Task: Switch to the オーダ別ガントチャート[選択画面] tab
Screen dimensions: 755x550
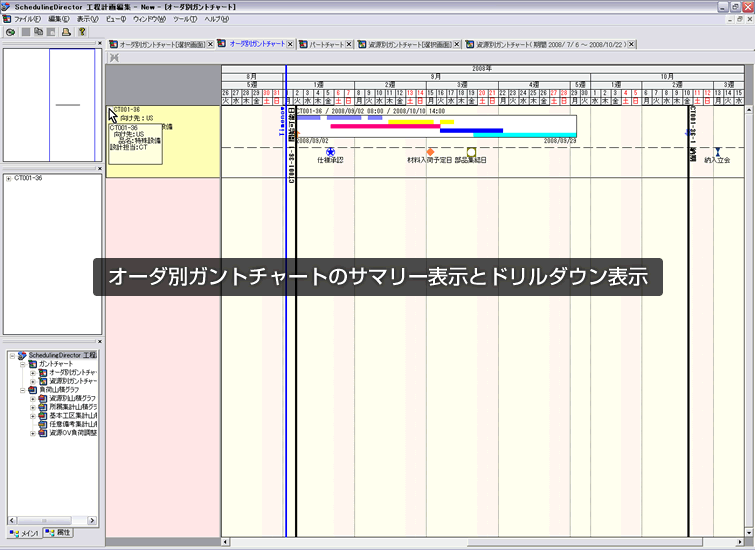Action: point(162,44)
